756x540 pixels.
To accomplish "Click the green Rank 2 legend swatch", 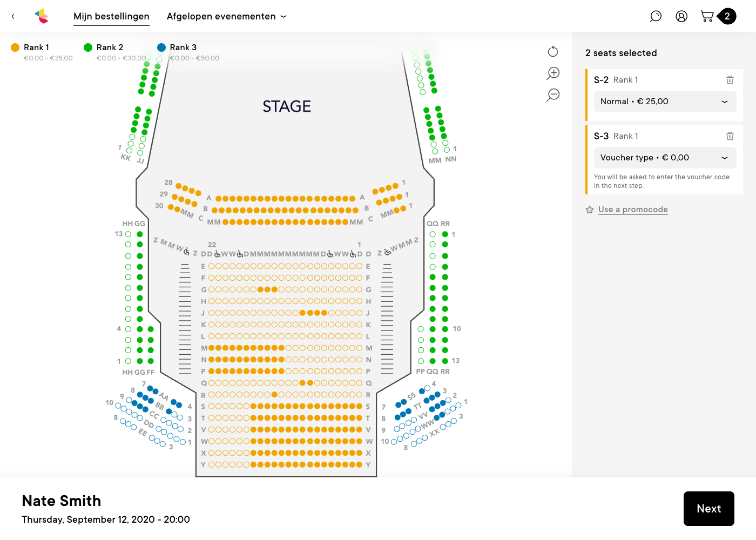I will [x=88, y=48].
